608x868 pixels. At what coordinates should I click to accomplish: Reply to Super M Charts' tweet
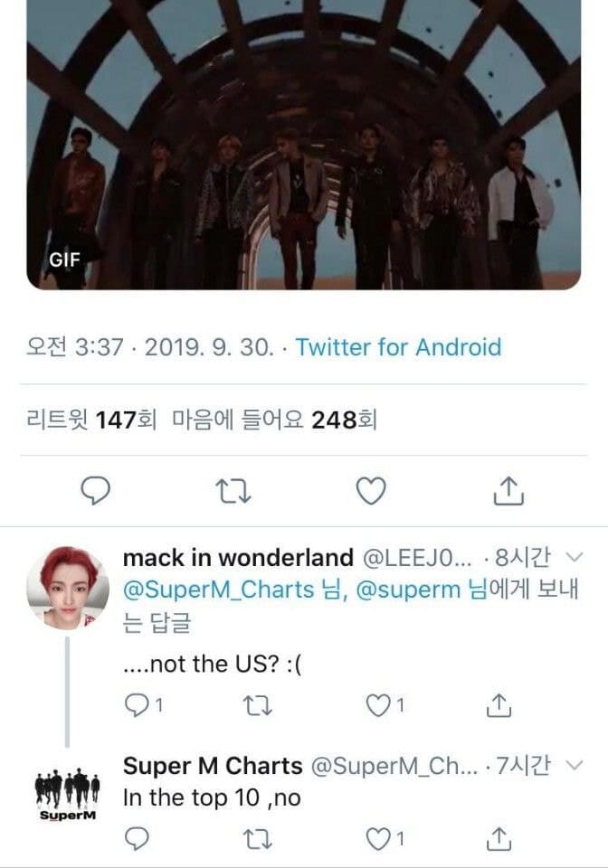tap(136, 840)
